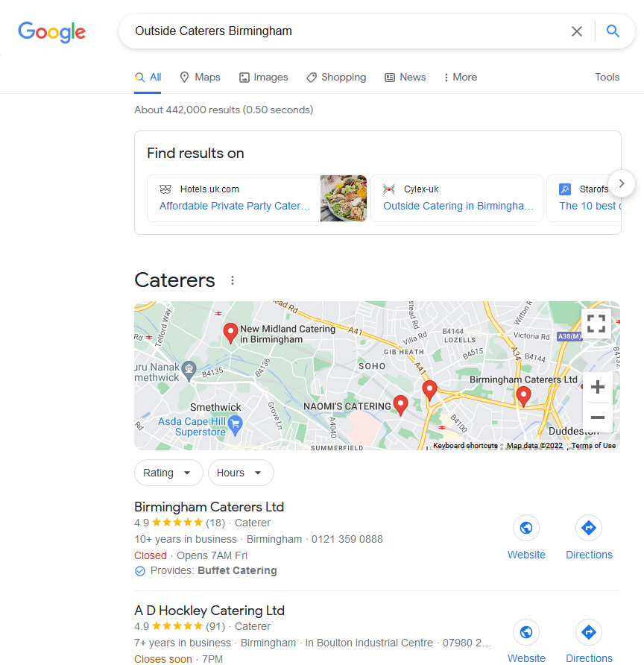The width and height of the screenshot is (644, 665).
Task: Click into the search query field
Action: [x=347, y=31]
